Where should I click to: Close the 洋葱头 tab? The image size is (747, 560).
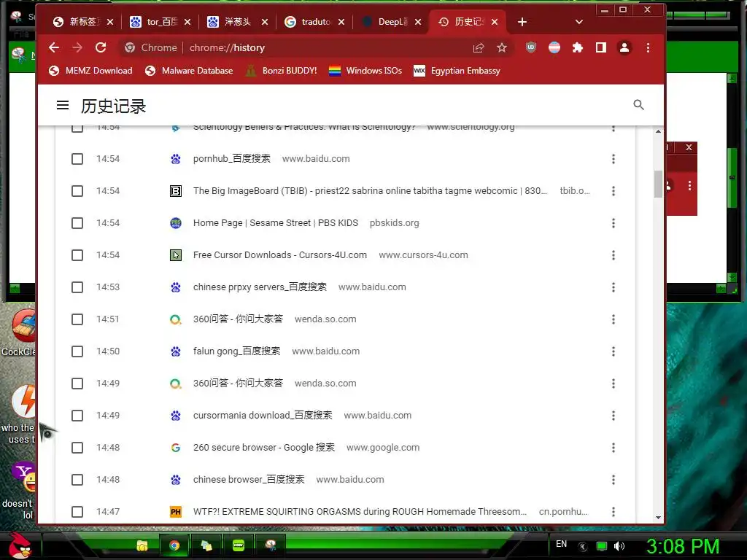coord(265,22)
